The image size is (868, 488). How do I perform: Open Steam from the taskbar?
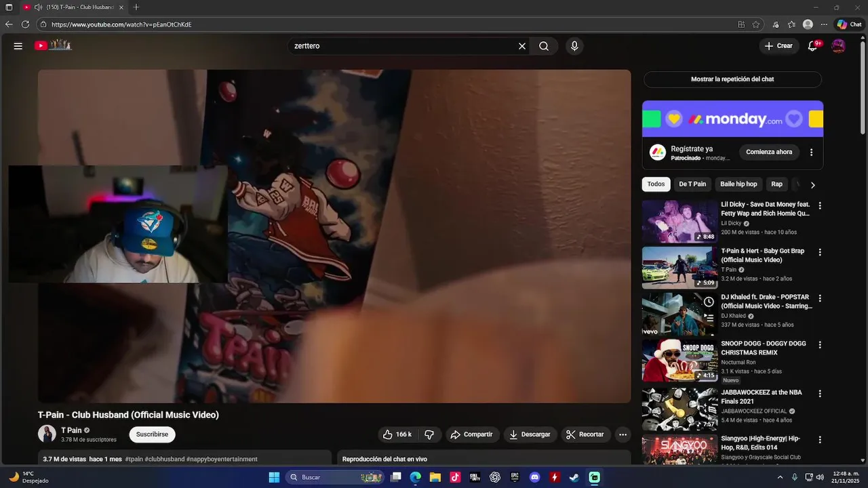(574, 477)
